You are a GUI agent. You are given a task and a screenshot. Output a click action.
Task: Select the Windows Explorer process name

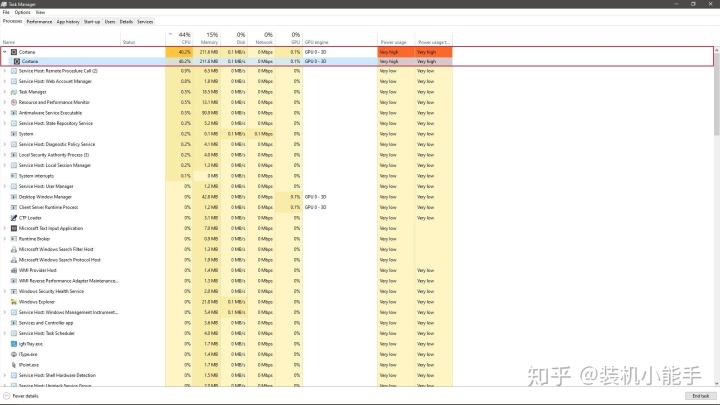(37, 302)
